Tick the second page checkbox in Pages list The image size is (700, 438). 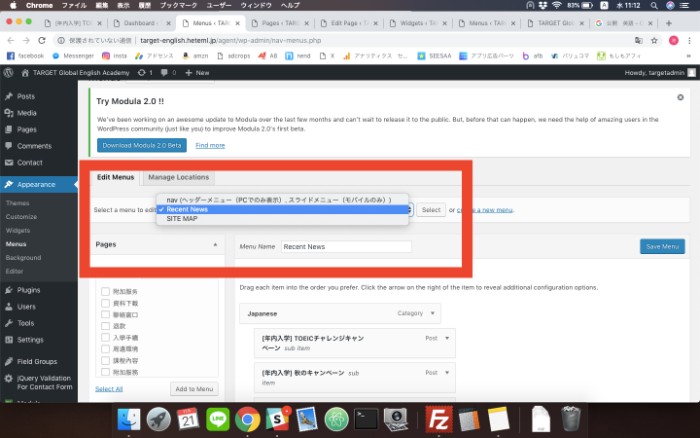coord(105,298)
